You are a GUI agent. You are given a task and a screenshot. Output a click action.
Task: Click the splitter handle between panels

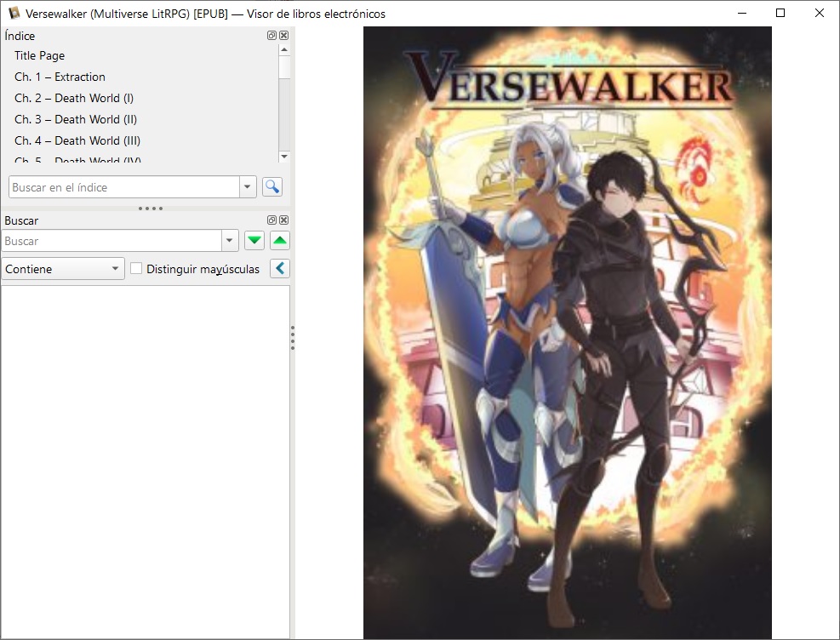(151, 209)
